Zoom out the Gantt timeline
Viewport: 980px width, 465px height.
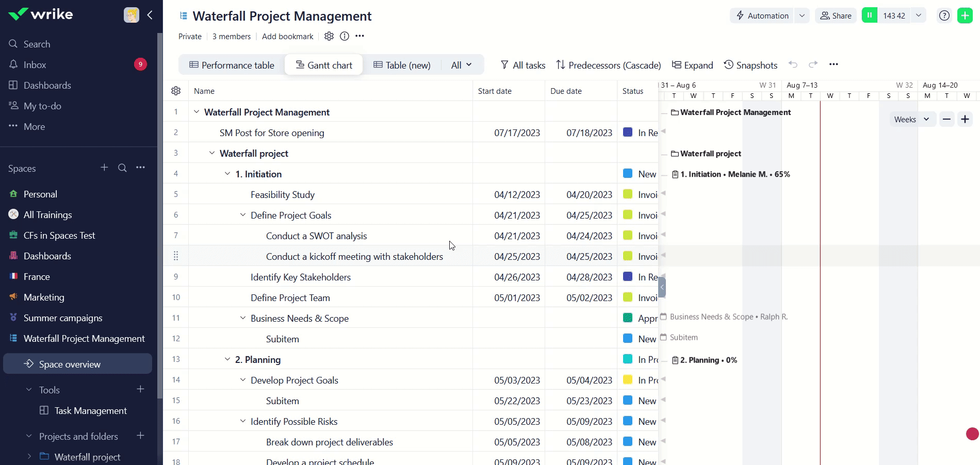coord(946,119)
